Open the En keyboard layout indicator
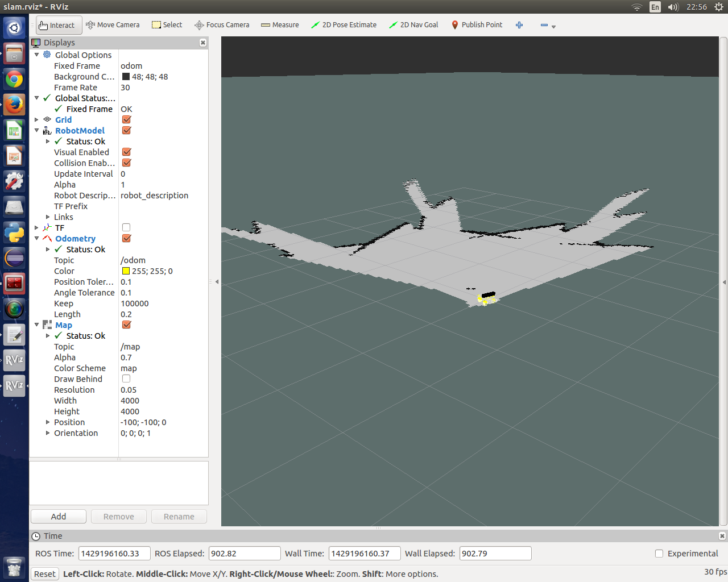This screenshot has height=582, width=728. (x=655, y=7)
